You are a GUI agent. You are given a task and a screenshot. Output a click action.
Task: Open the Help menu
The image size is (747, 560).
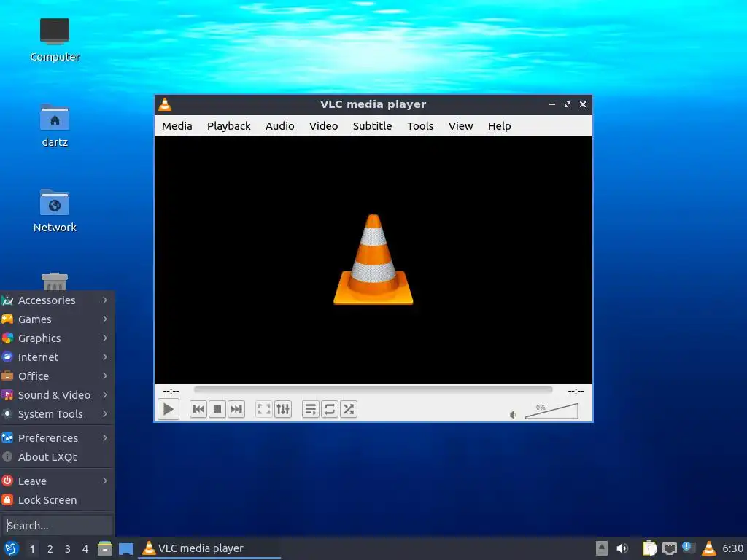499,125
